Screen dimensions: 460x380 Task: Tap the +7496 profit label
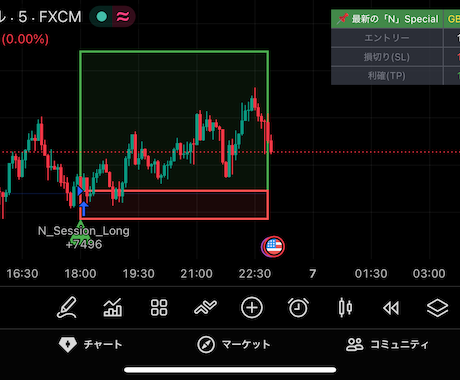point(84,245)
